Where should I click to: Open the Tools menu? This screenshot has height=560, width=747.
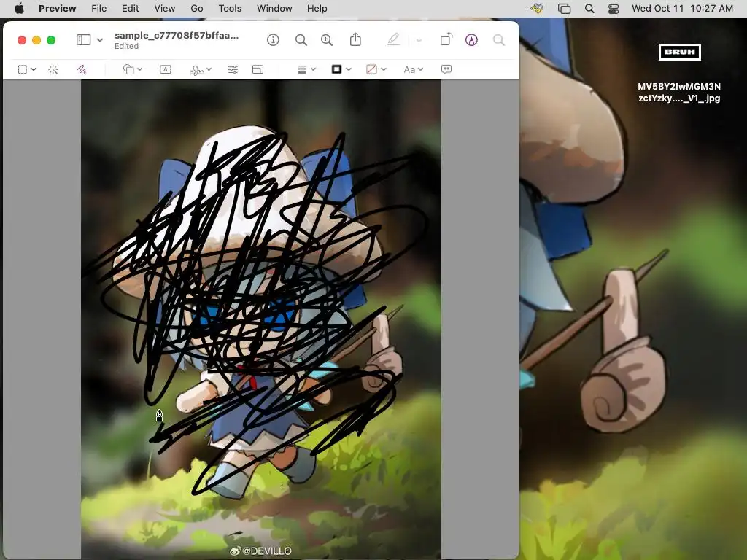tap(230, 9)
